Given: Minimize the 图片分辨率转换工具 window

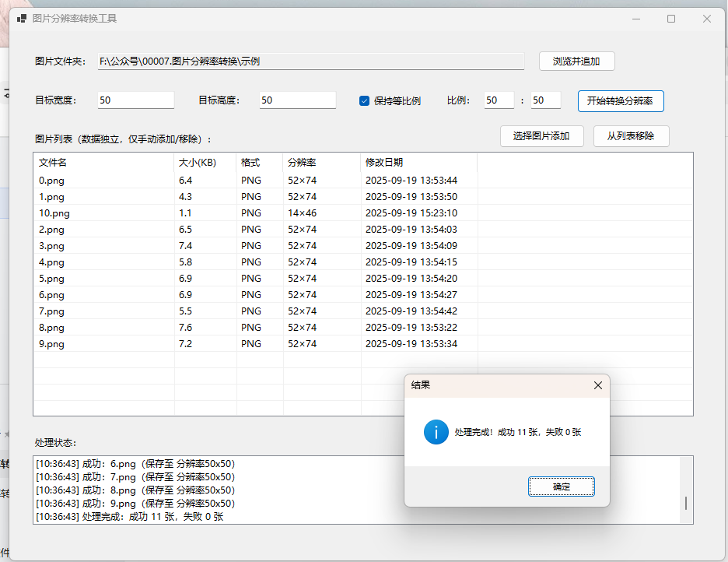Looking at the screenshot, I should 636,19.
